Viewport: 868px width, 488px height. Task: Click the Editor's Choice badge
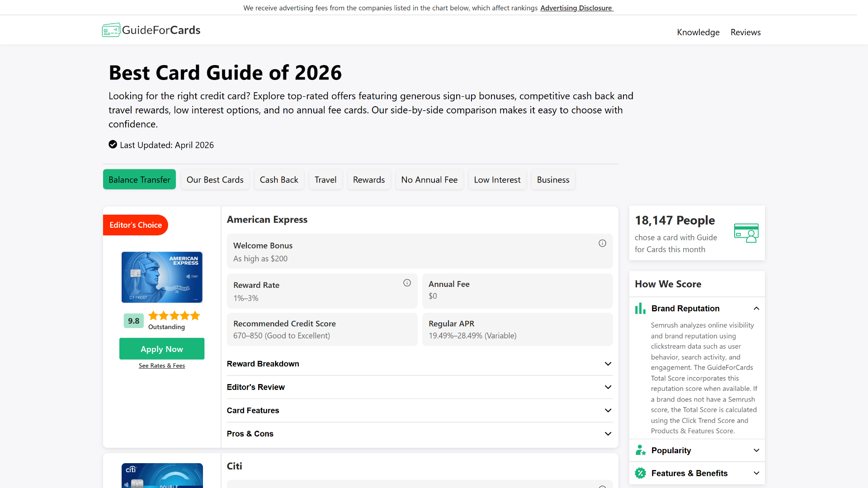click(x=136, y=225)
